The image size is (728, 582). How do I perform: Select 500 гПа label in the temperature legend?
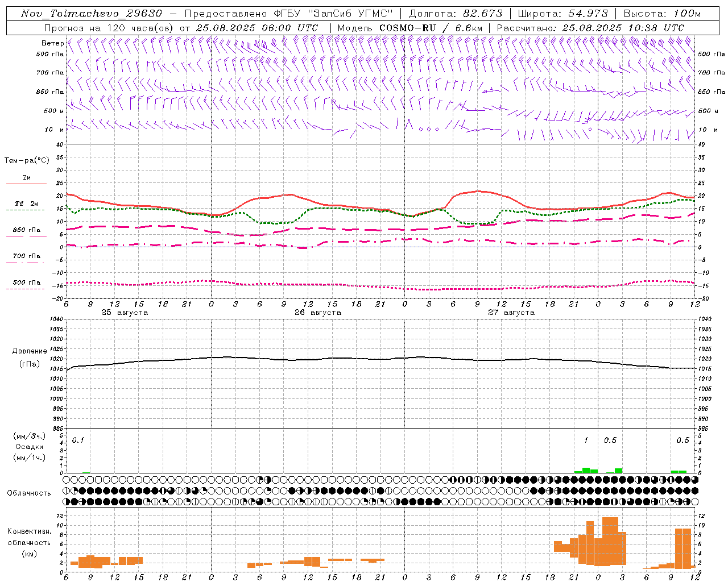pyautogui.click(x=27, y=282)
